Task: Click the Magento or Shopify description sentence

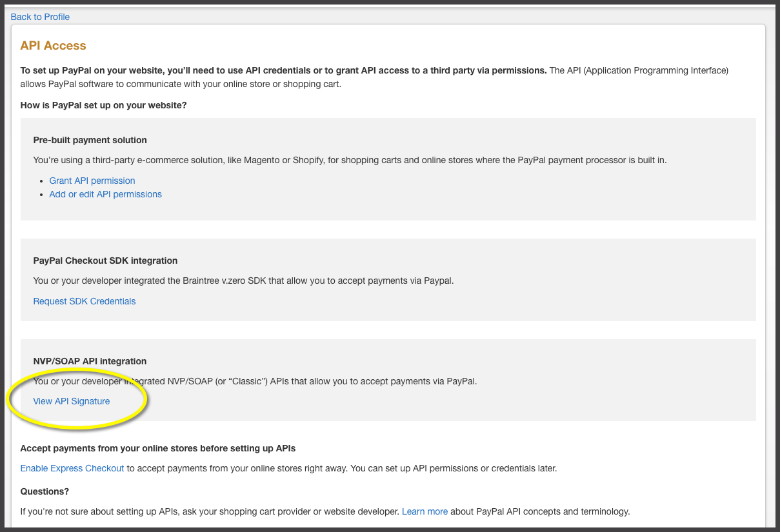Action: click(x=350, y=160)
